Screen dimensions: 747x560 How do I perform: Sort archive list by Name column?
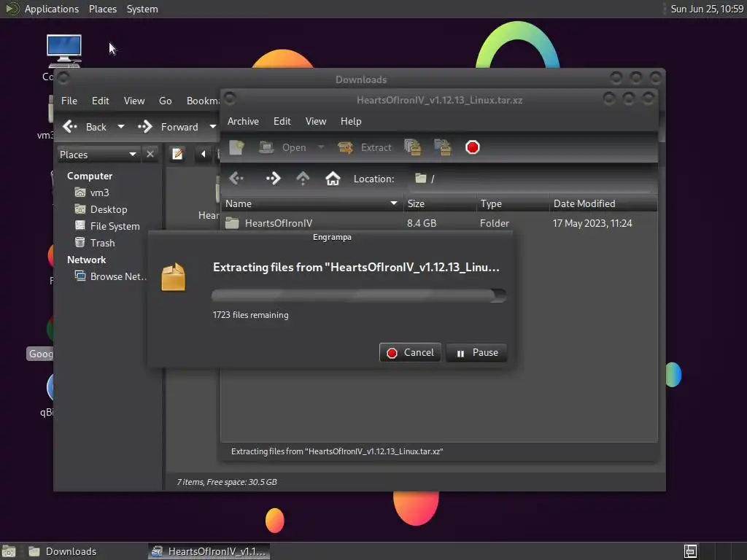[312, 204]
